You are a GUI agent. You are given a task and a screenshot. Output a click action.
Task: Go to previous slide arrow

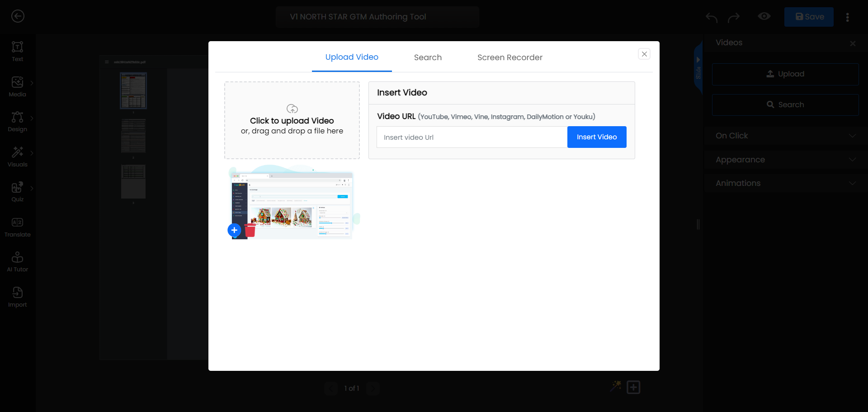click(x=331, y=388)
